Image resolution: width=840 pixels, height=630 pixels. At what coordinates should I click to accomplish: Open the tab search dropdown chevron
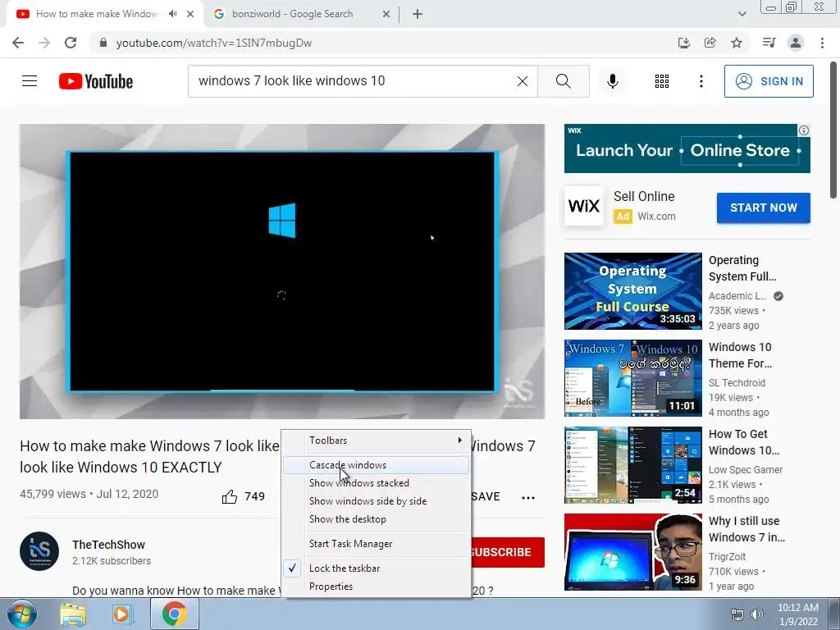click(742, 14)
